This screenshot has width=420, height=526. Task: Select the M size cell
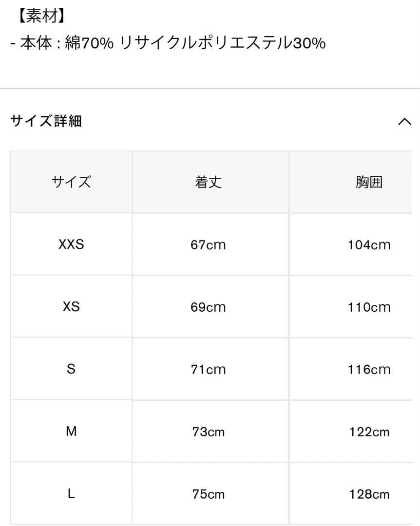click(71, 431)
